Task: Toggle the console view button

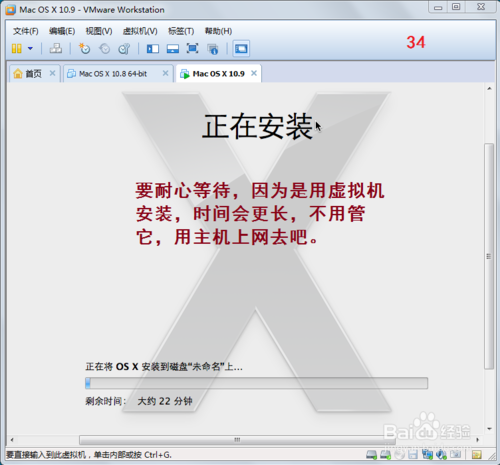Action: pos(241,49)
